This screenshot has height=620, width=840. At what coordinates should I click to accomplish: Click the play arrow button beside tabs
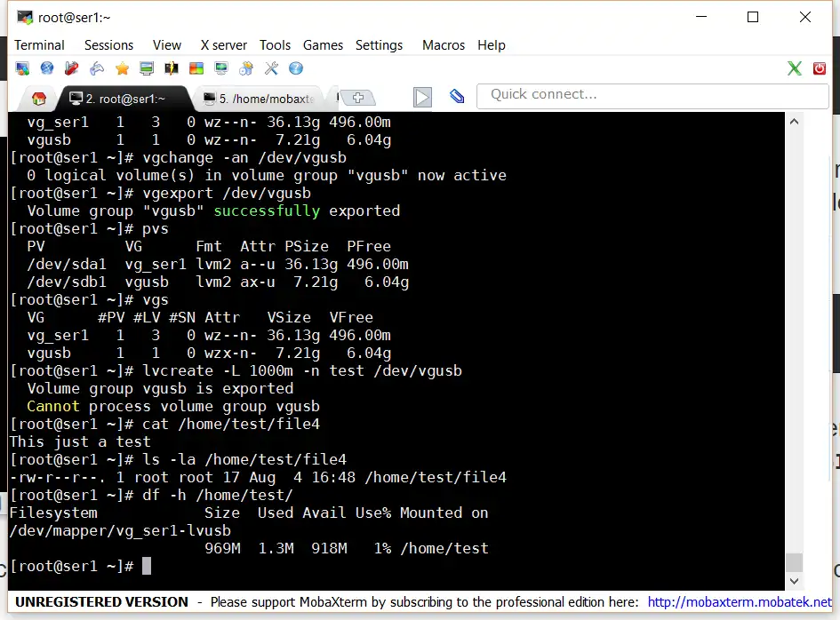click(422, 97)
